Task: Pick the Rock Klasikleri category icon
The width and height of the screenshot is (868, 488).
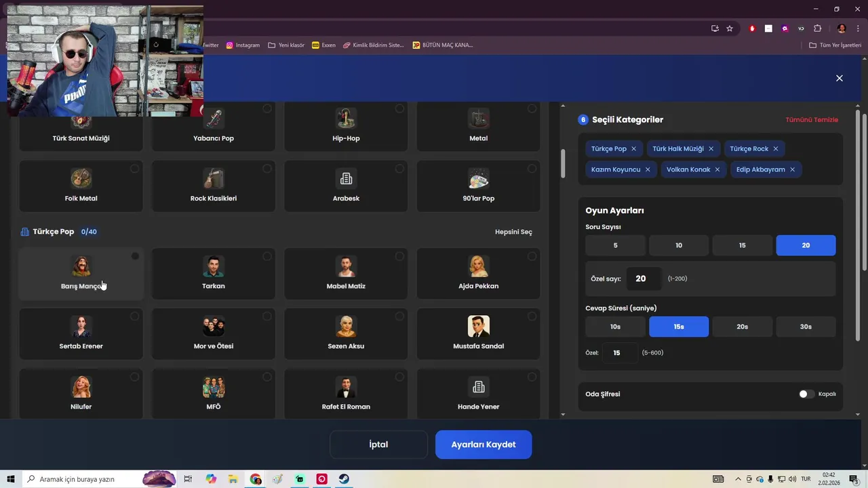Action: click(214, 179)
